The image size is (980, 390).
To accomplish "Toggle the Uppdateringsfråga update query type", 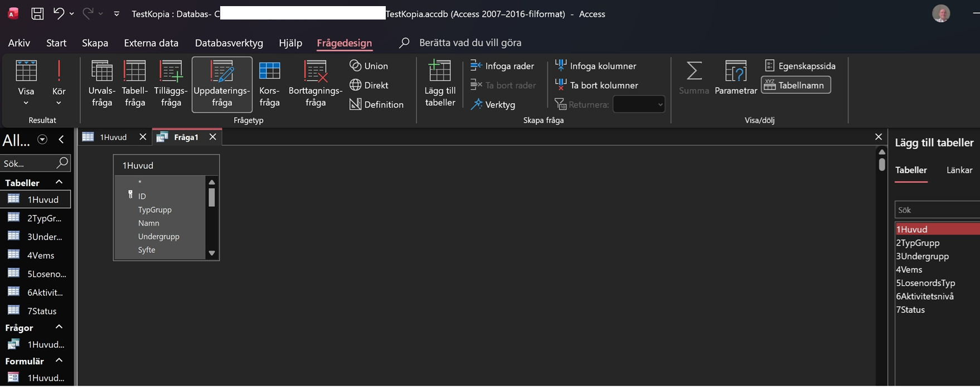I will click(x=222, y=85).
